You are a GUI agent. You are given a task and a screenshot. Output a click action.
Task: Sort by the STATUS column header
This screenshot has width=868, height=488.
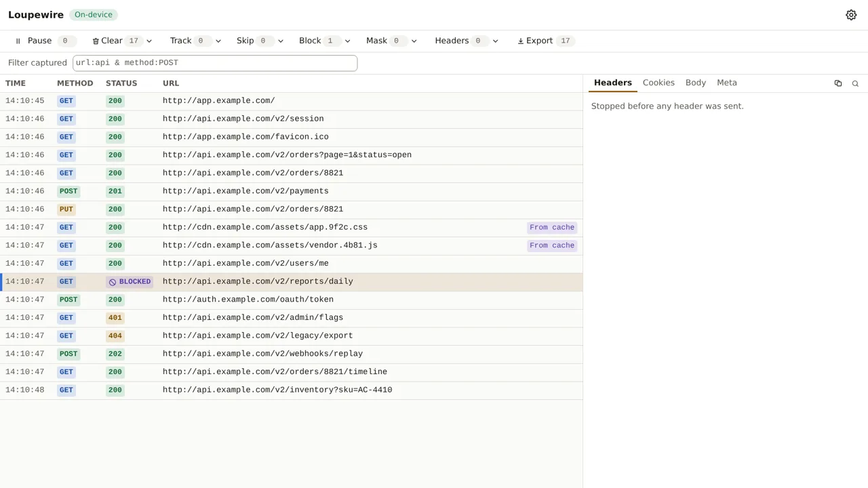(x=121, y=83)
